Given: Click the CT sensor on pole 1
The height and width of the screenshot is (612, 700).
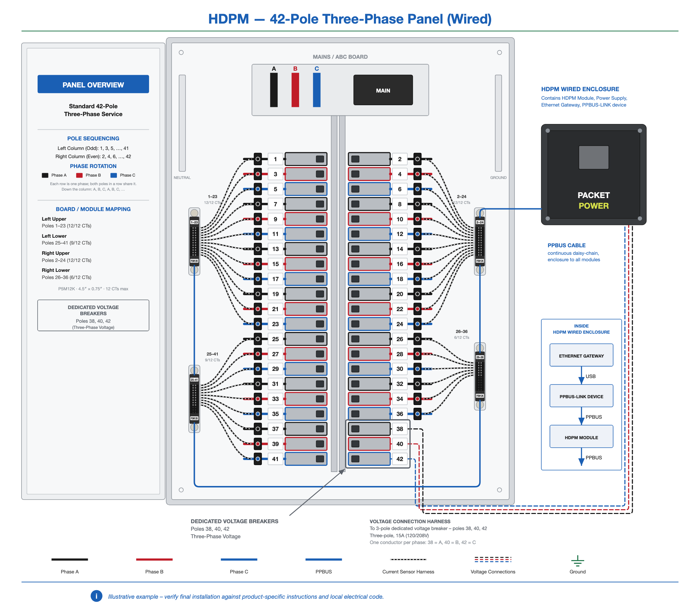Looking at the screenshot, I should [x=258, y=159].
